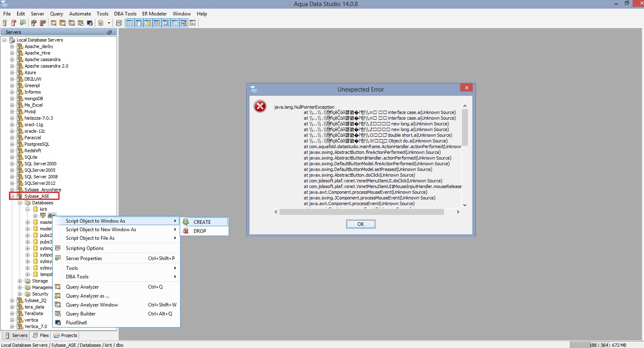Click the Disconnect Server toolbar icon
644x348 pixels.
43,23
